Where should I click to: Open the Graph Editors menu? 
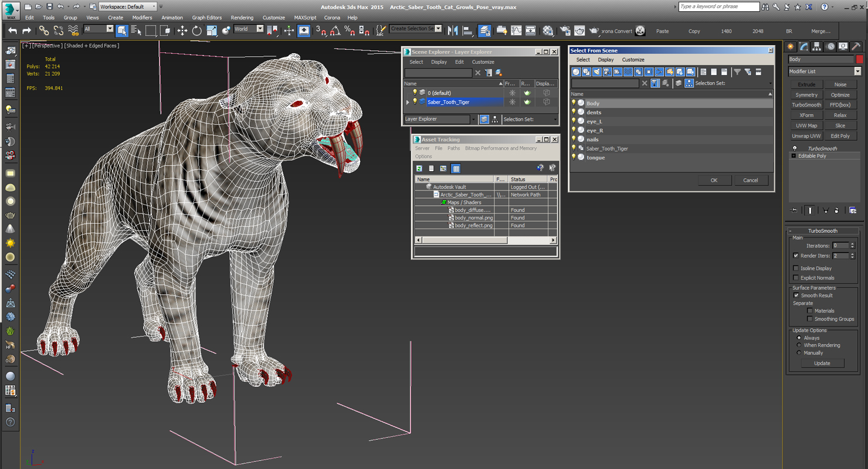click(x=207, y=18)
